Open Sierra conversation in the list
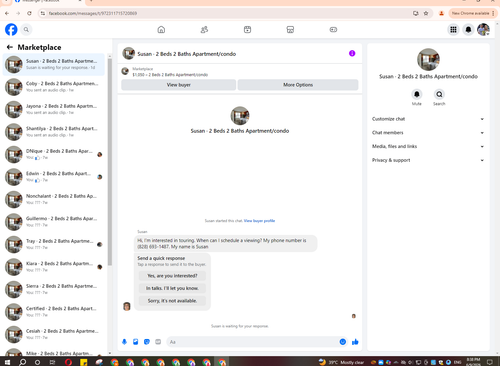Viewport: 500px width, 366px height. [54, 289]
